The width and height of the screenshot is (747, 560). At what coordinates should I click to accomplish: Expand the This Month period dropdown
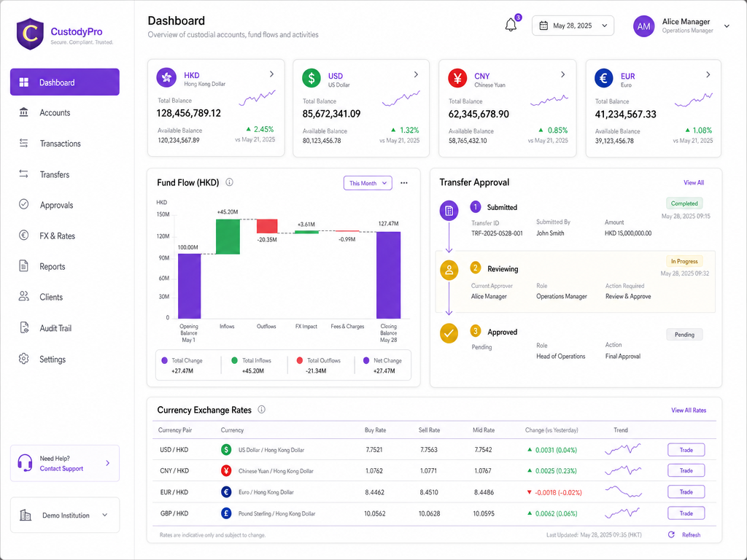point(368,183)
